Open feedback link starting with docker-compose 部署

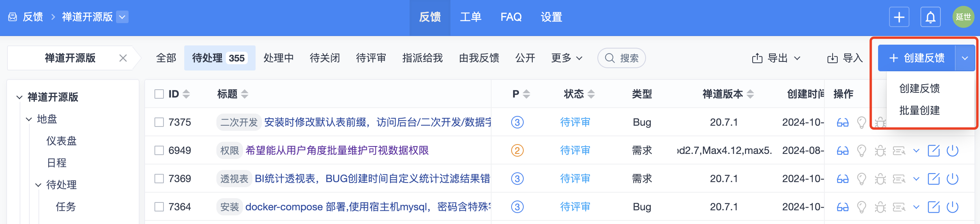(368, 207)
